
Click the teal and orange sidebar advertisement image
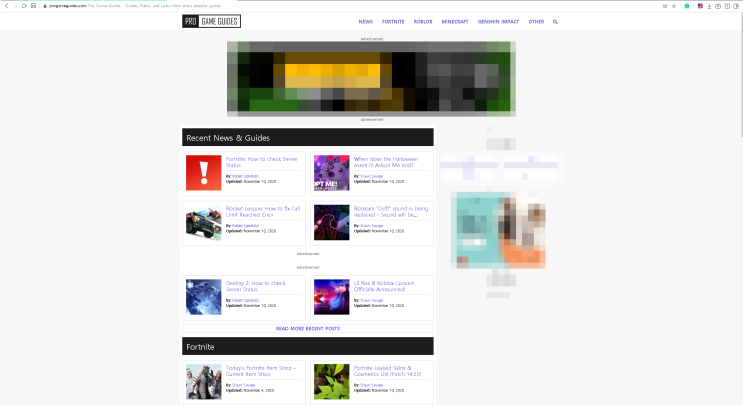point(498,230)
